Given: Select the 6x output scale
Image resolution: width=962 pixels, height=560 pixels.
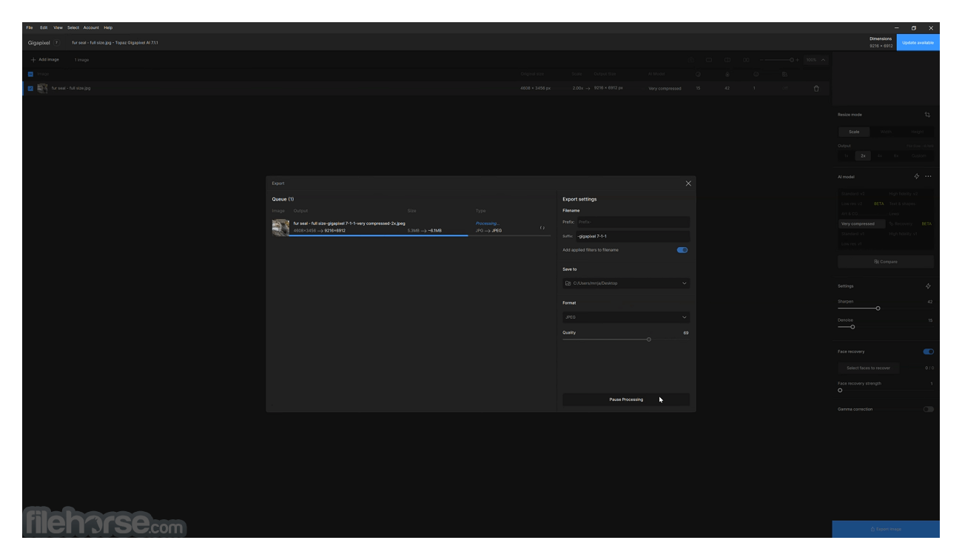Looking at the screenshot, I should 896,156.
